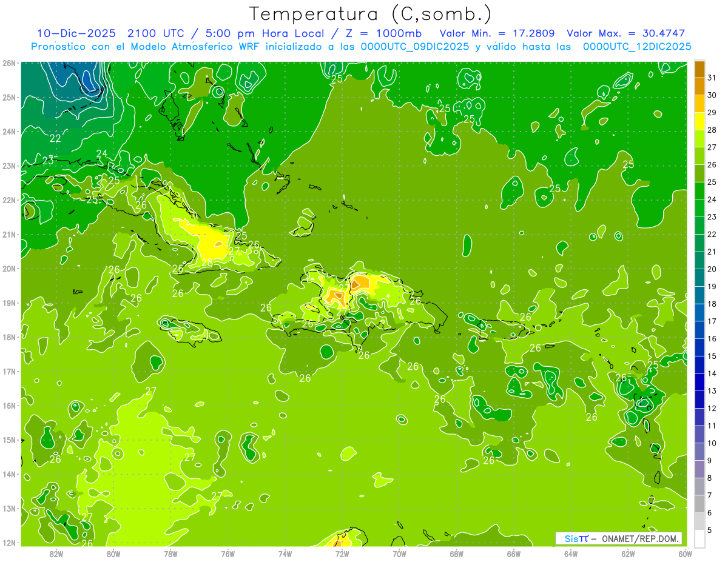The height and width of the screenshot is (562, 728).
Task: Click the '17N' latitude label
Action: tap(8, 372)
